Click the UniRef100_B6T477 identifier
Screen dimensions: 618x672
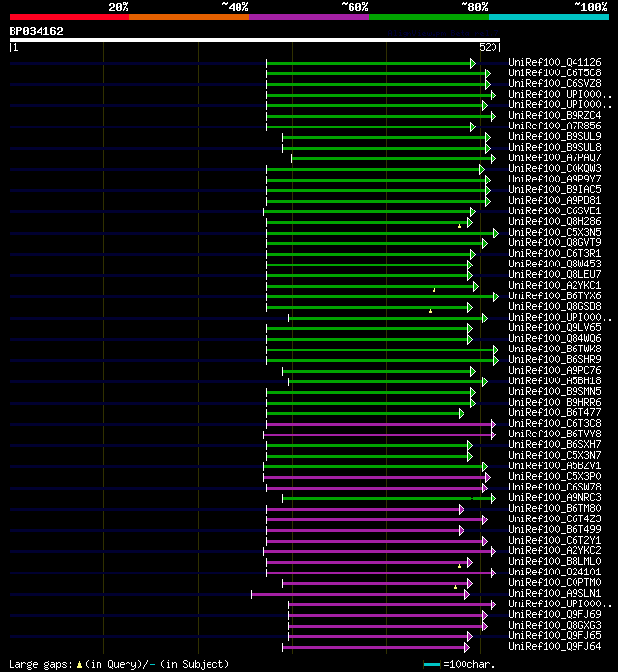pyautogui.click(x=554, y=412)
